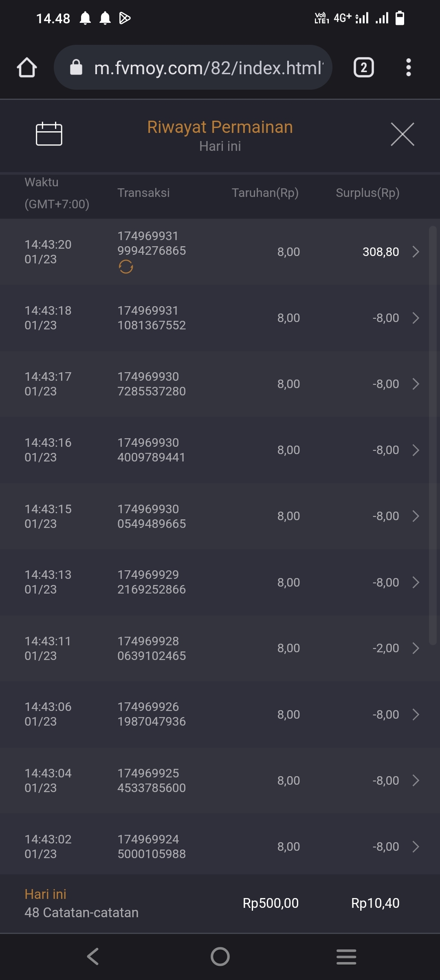This screenshot has height=980, width=440.
Task: Close the Riwayat Permainan panel
Action: tap(402, 134)
